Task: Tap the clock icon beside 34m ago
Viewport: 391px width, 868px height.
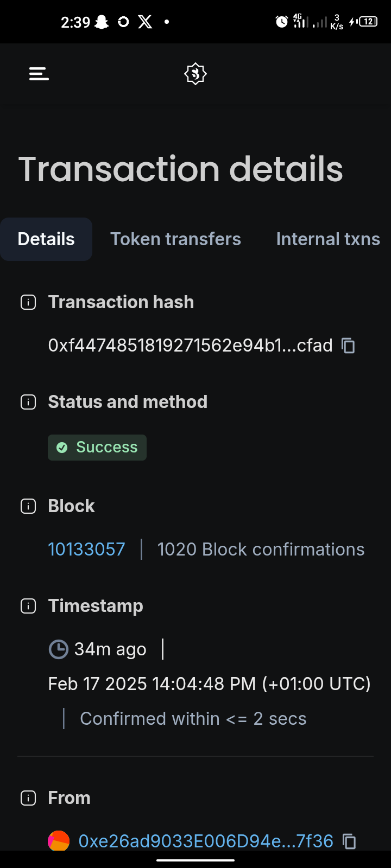Action: [59, 649]
